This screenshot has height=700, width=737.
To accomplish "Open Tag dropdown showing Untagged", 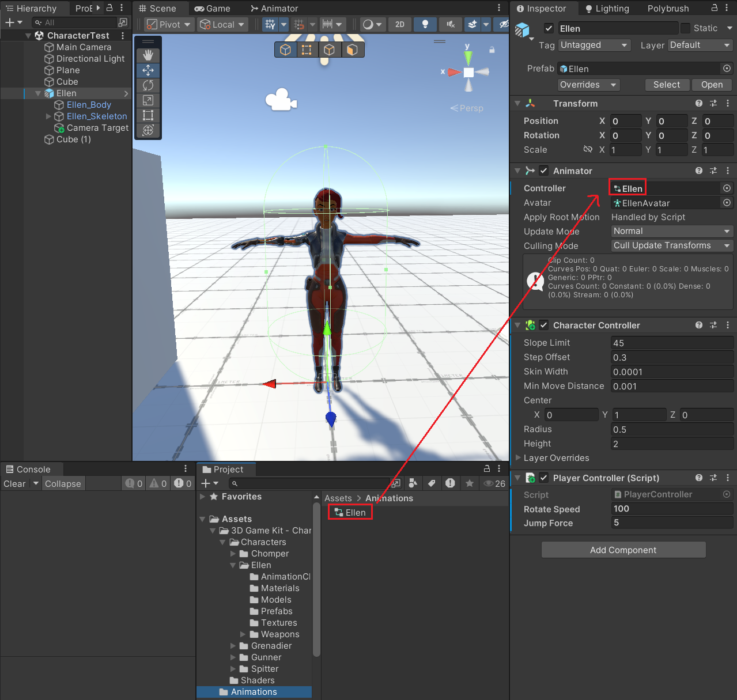I will pyautogui.click(x=595, y=45).
